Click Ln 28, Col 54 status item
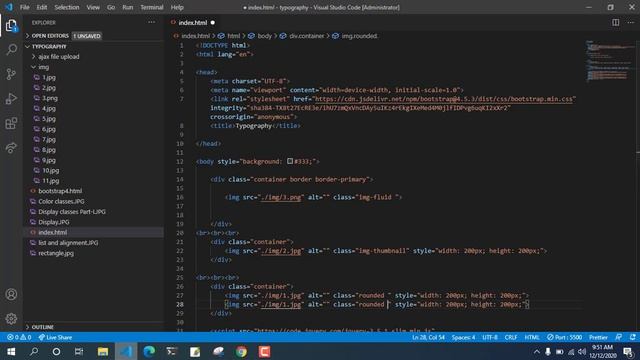The width and height of the screenshot is (640, 360). [x=428, y=338]
